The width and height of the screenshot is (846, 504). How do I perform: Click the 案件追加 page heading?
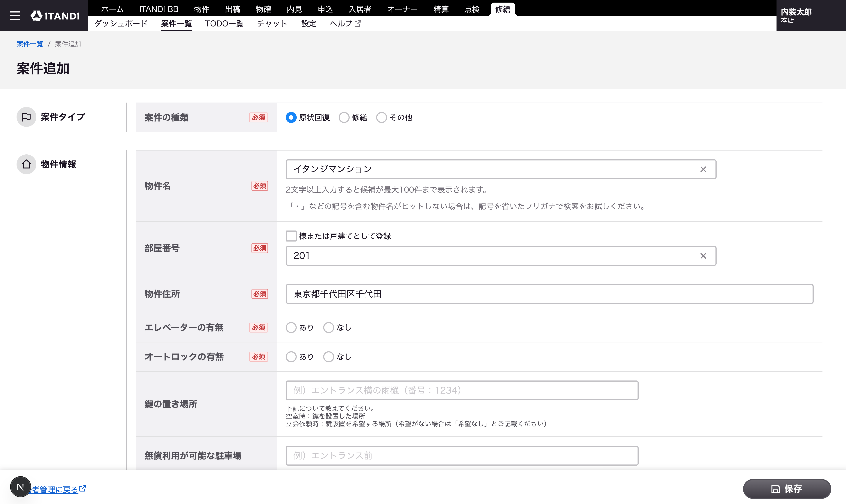[43, 69]
